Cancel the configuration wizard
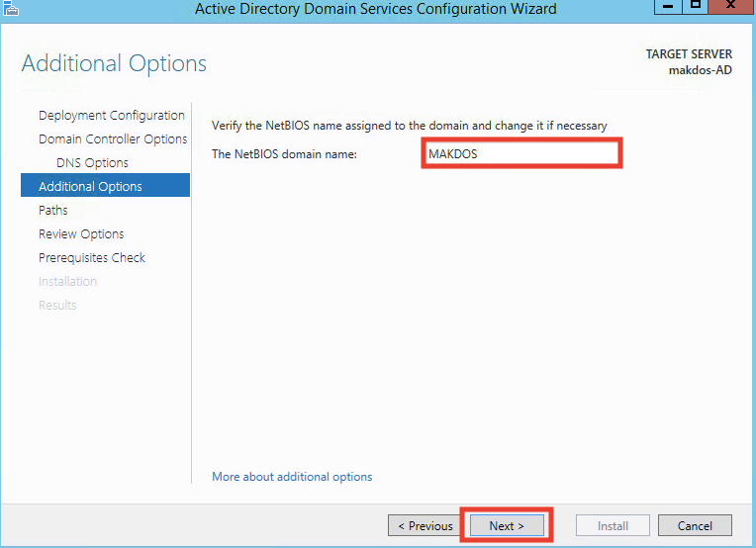 (x=695, y=525)
